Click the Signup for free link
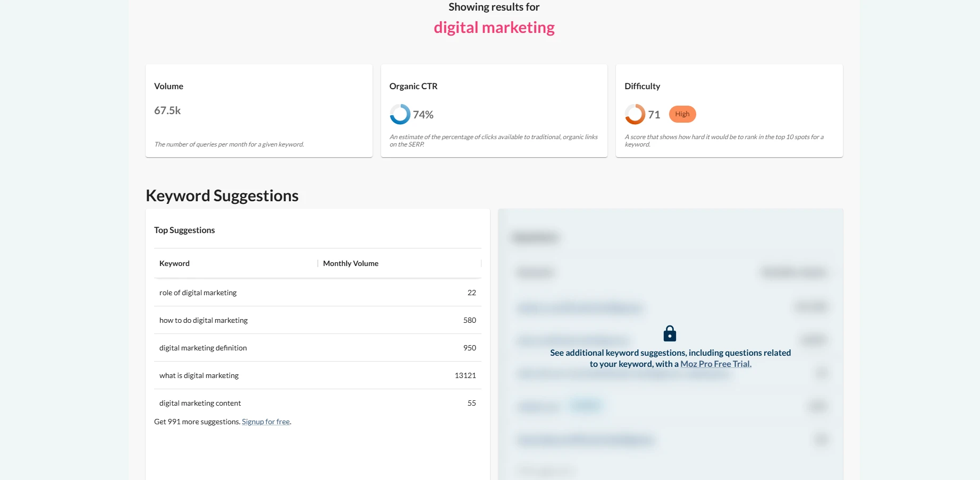The width and height of the screenshot is (980, 480). 266,422
